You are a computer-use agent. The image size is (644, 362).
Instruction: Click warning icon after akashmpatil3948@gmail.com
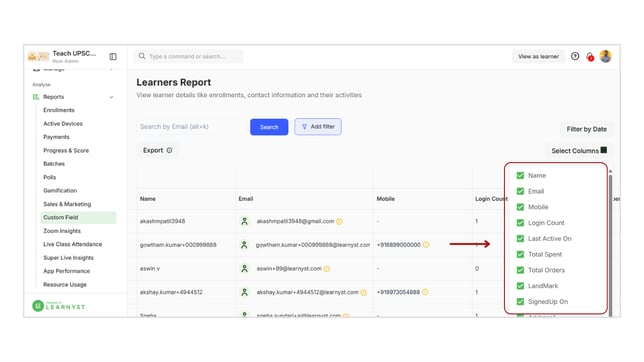pyautogui.click(x=339, y=221)
